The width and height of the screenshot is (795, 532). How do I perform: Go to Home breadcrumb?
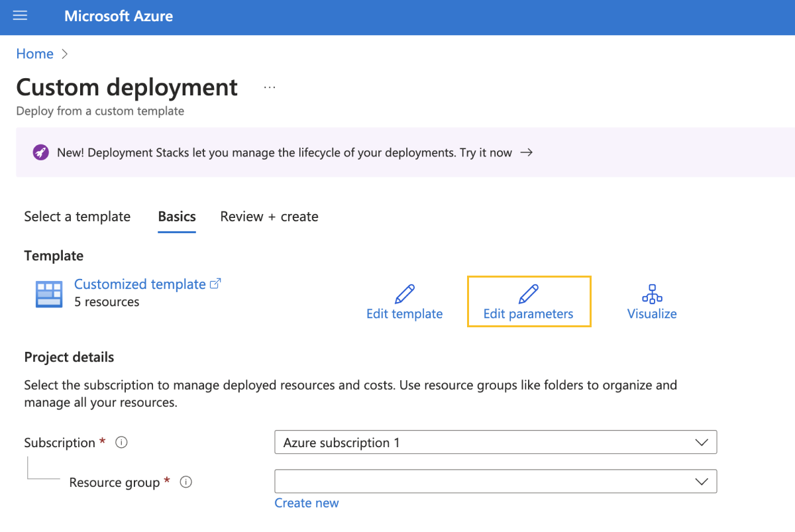pyautogui.click(x=34, y=54)
